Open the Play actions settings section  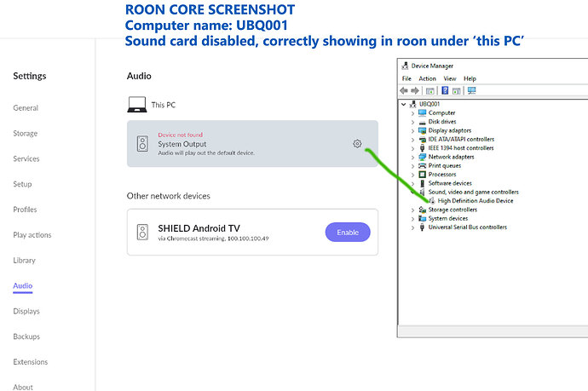(x=32, y=235)
